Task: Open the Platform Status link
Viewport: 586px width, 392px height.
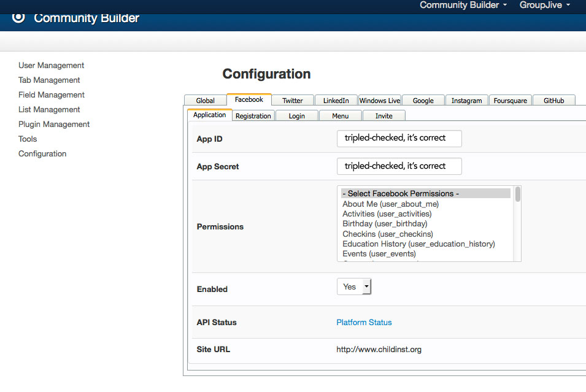Action: (364, 322)
